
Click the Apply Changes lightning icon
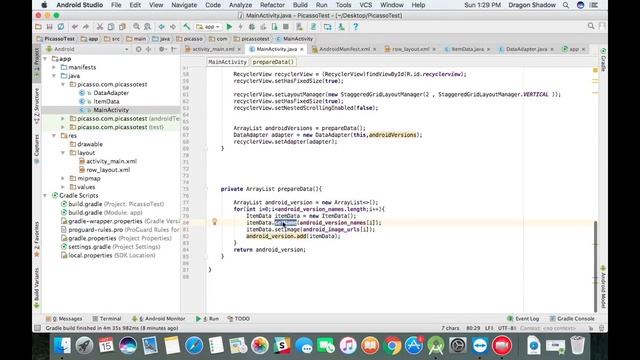[240, 27]
